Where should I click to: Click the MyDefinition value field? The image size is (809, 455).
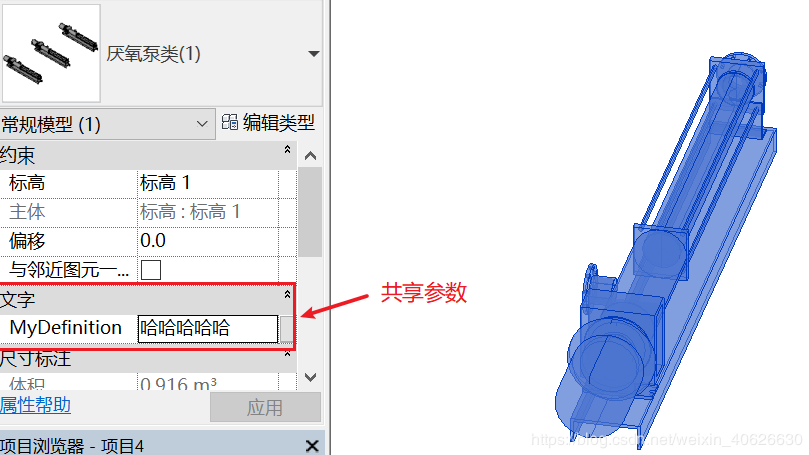(208, 328)
